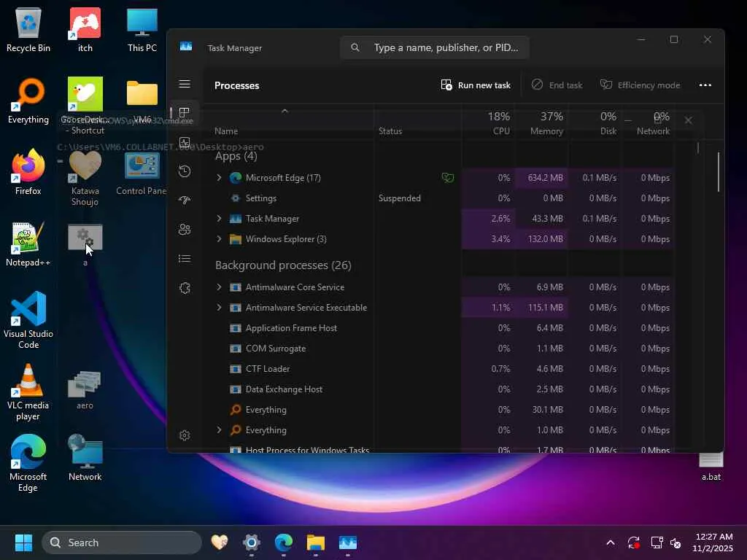
Task: Open Settings app from the taskbar
Action: 251,542
